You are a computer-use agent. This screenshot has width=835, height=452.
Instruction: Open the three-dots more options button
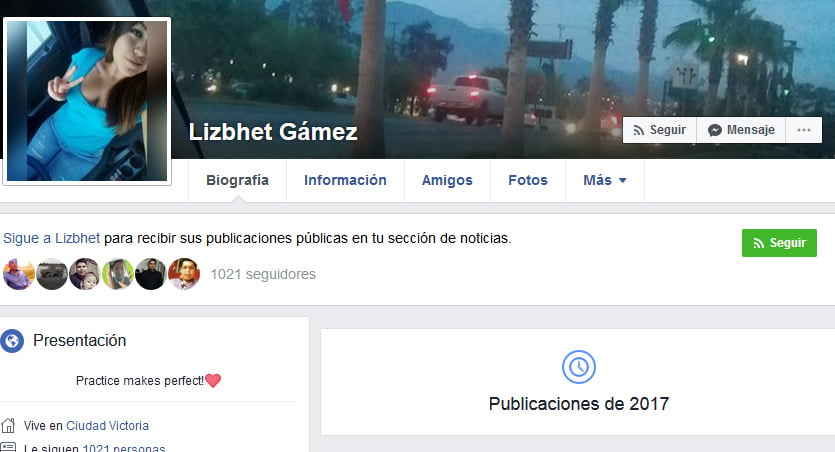[x=804, y=130]
